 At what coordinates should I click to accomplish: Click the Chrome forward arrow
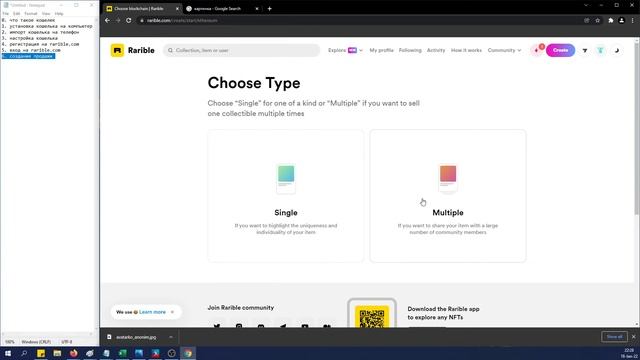point(118,20)
